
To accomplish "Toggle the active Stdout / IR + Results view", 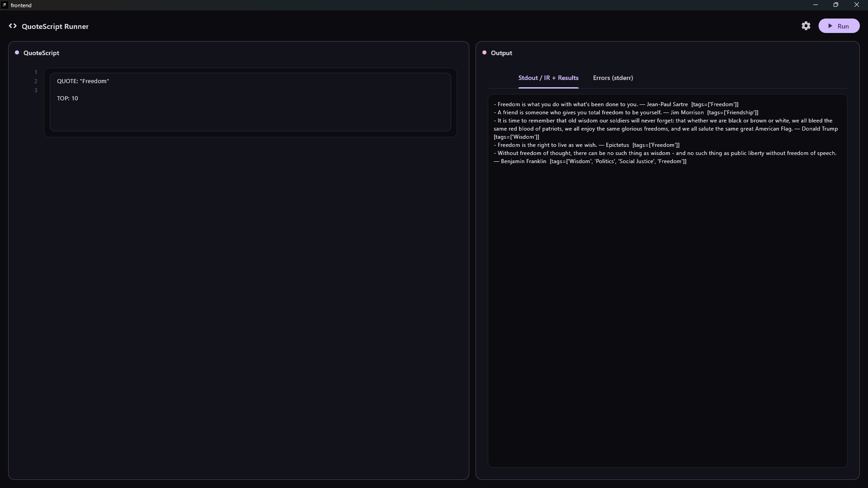I will pos(548,78).
